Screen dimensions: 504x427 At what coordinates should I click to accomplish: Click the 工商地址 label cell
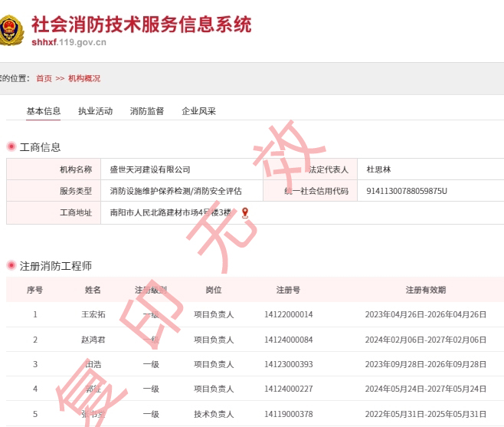[54, 212]
